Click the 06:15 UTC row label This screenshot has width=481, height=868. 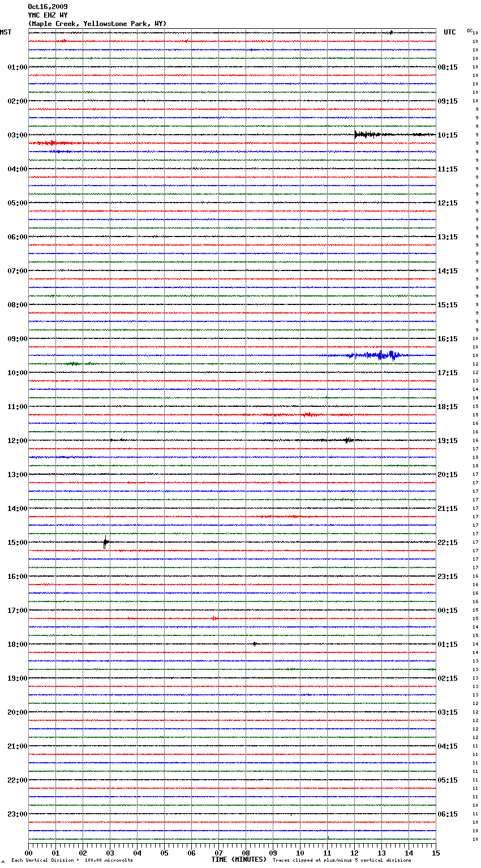(x=448, y=814)
